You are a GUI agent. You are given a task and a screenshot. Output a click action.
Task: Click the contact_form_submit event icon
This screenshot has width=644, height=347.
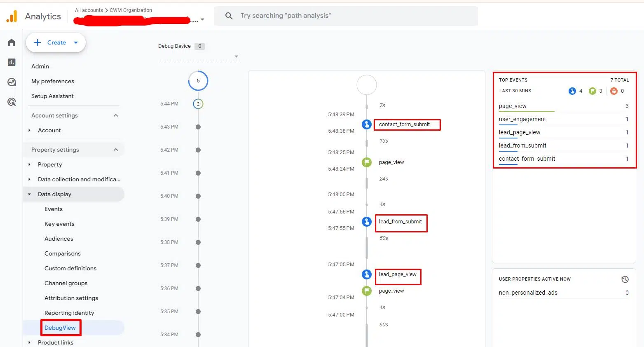pos(366,124)
